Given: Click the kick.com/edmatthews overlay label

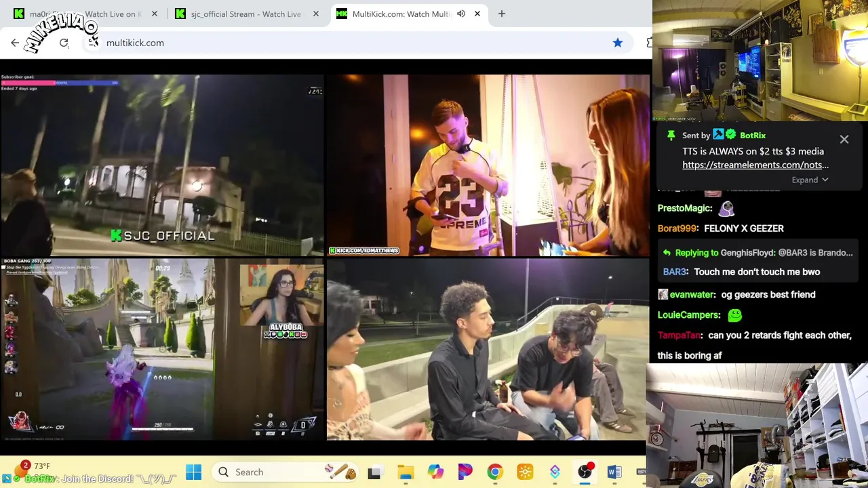Looking at the screenshot, I should tap(364, 250).
